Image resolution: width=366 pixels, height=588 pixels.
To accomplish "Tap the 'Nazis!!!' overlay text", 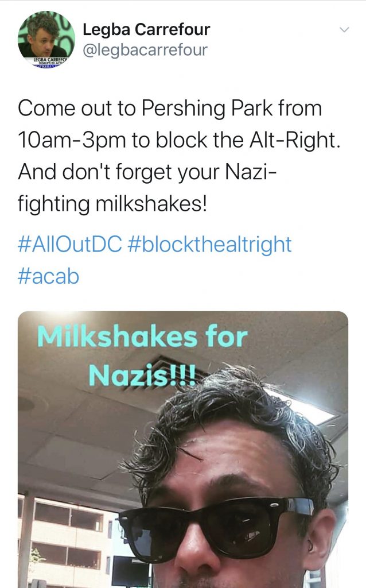I will click(142, 375).
